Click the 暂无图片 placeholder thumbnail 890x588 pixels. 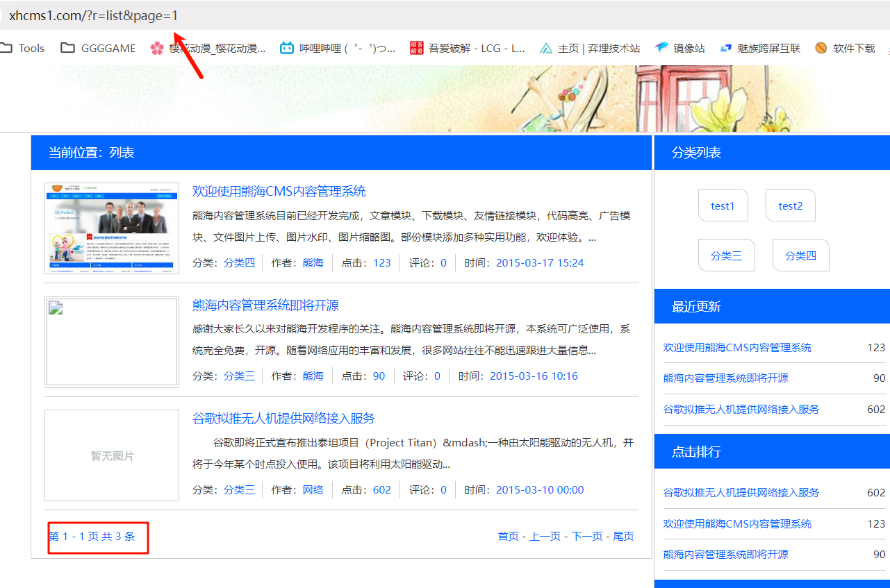click(x=112, y=455)
